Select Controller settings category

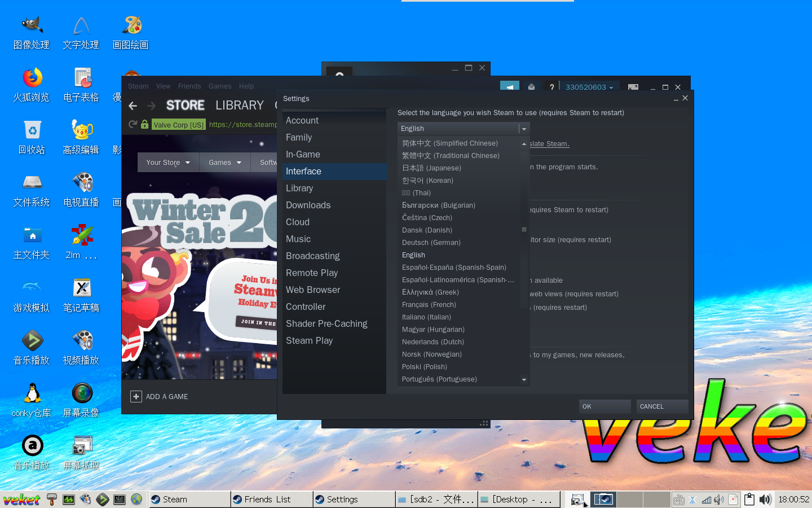pyautogui.click(x=335, y=307)
